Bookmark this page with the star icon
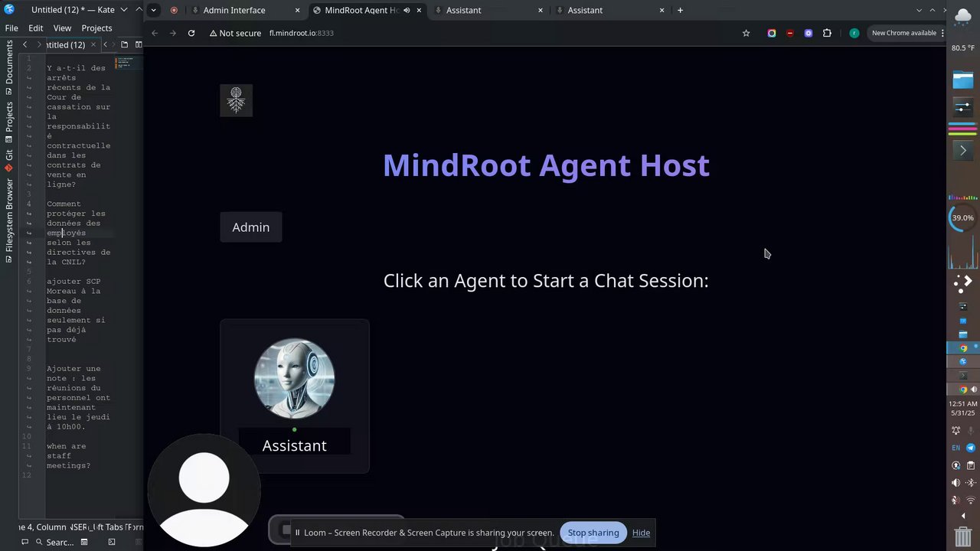The width and height of the screenshot is (980, 551). 746,33
